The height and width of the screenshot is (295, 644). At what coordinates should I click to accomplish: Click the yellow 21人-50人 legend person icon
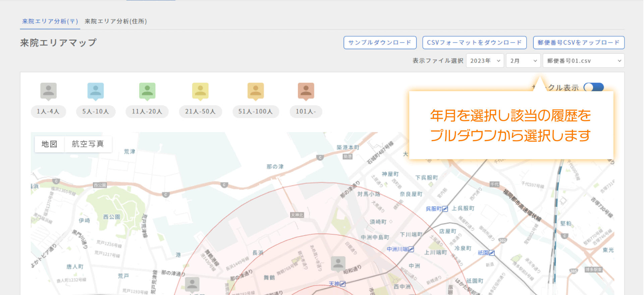(200, 91)
